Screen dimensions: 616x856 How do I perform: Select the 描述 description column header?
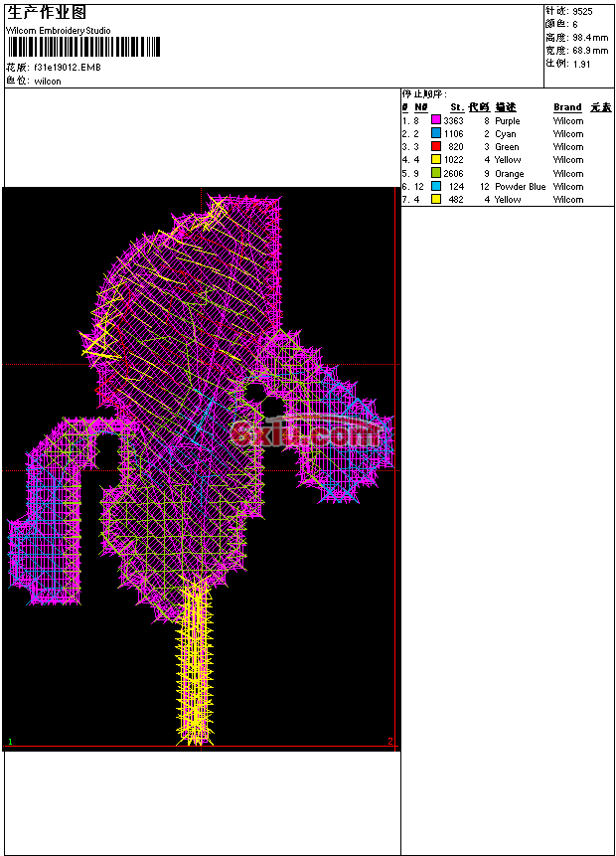pyautogui.click(x=506, y=107)
